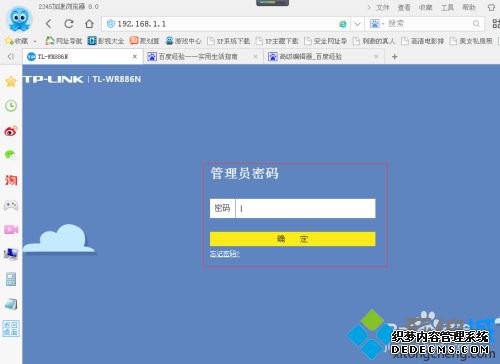Click the 密码 password input field
The width and height of the screenshot is (500, 364).
[305, 209]
